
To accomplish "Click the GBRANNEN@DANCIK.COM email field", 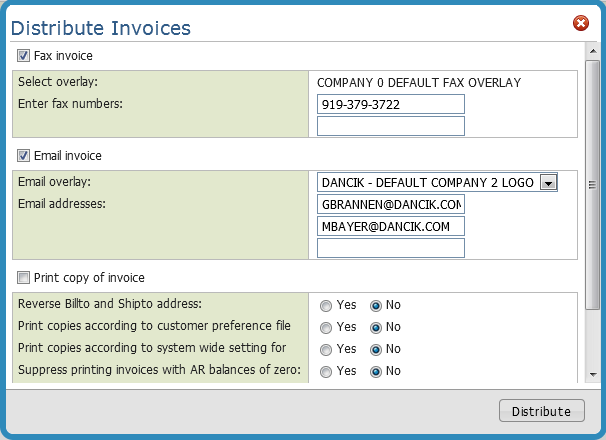I will coord(390,204).
